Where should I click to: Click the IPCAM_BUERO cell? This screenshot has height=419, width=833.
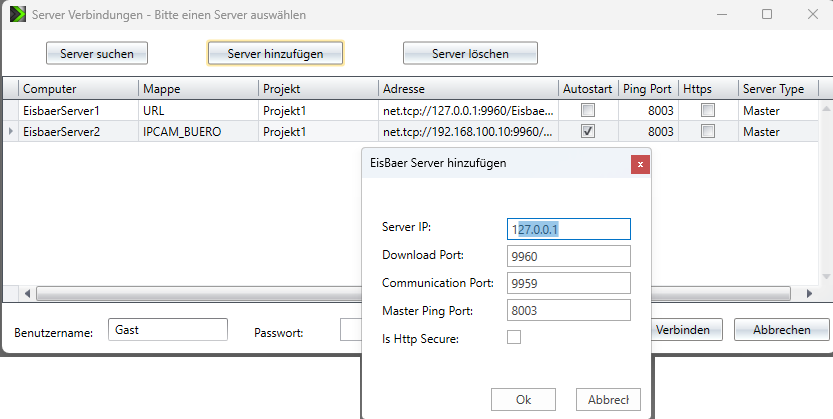(x=199, y=131)
